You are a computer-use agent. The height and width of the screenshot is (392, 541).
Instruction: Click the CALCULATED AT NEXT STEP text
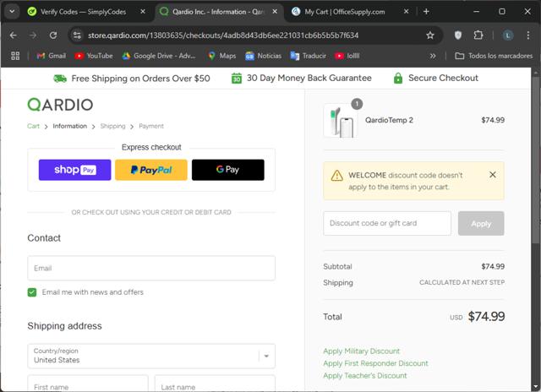pyautogui.click(x=462, y=282)
